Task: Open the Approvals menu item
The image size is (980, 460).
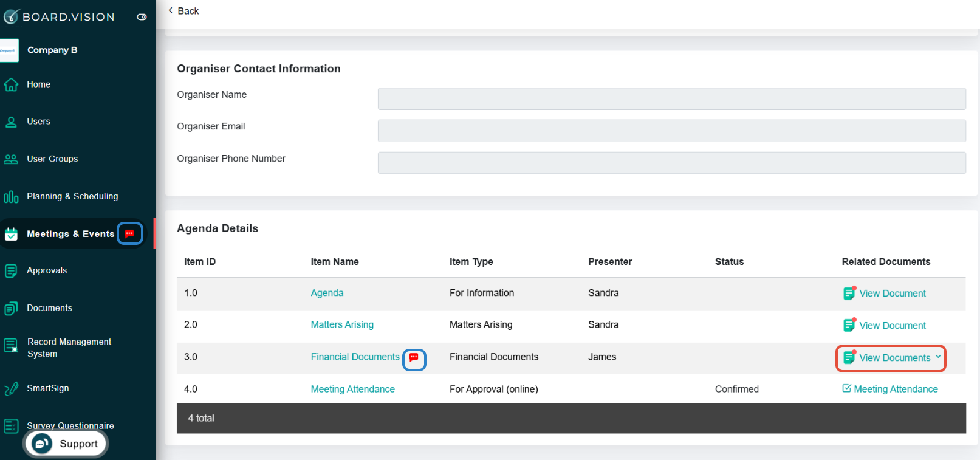Action: click(x=47, y=270)
